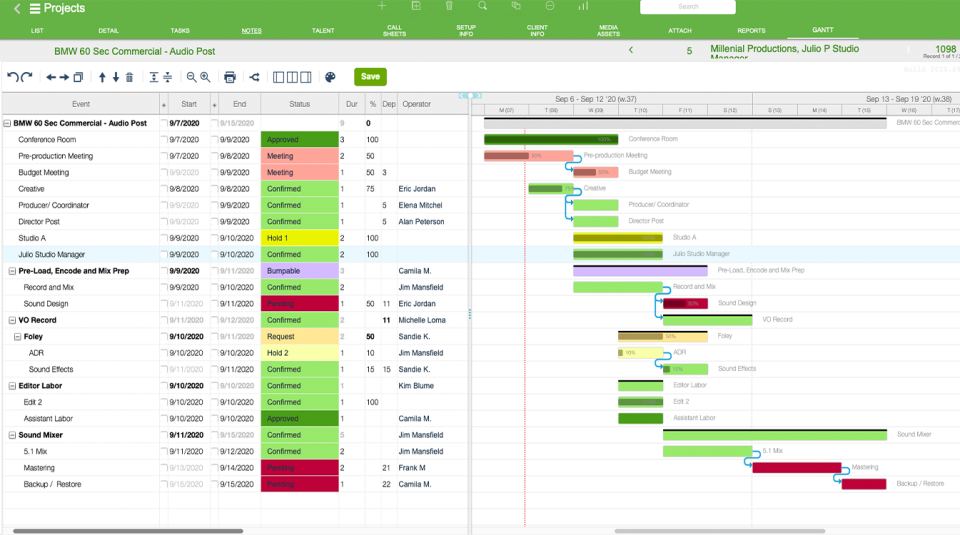Toggle End checkbox in Studio A row
Image resolution: width=960 pixels, height=535 pixels.
[214, 238]
